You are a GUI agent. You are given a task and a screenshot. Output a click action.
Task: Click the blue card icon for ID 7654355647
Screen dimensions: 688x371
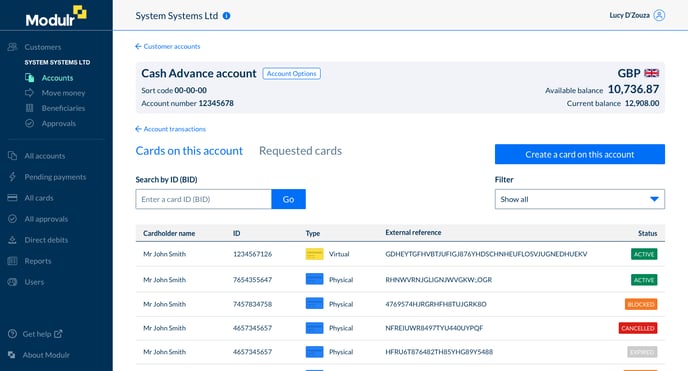click(314, 279)
